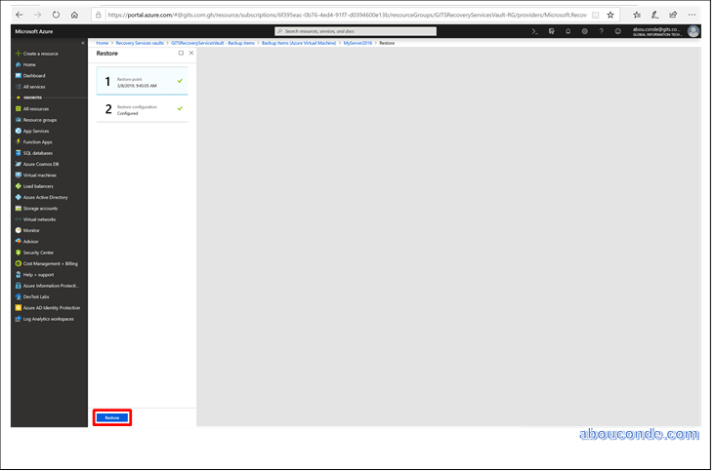Collapse the left sidebar menu
Image resolution: width=714 pixels, height=471 pixels.
coord(82,43)
